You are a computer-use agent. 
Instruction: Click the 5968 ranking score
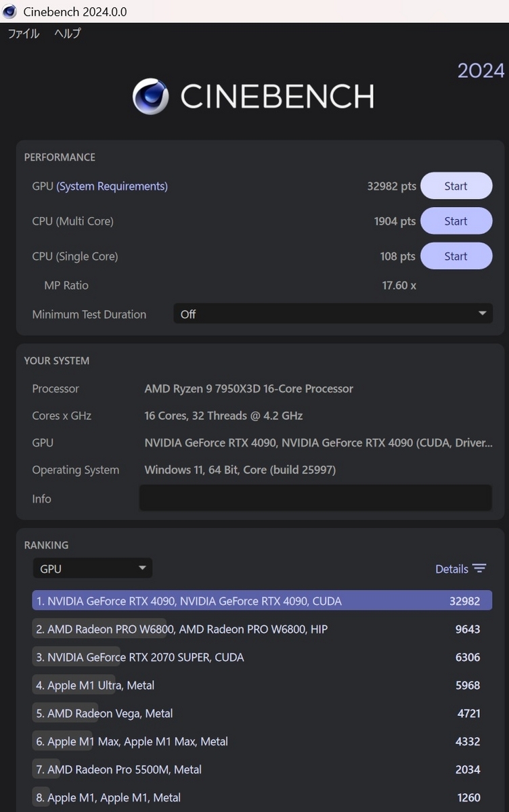point(468,685)
